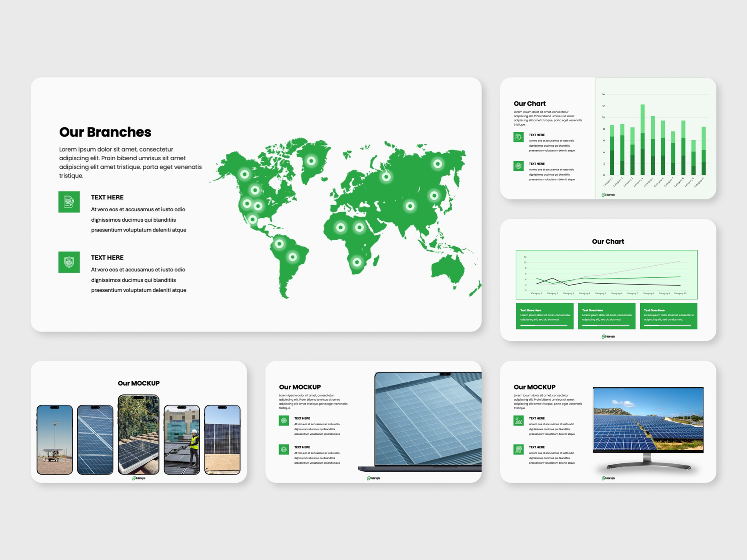Viewport: 747px width, 560px height.
Task: Click the Lorem ipsum paragraph under Our Branches
Action: [x=131, y=163]
